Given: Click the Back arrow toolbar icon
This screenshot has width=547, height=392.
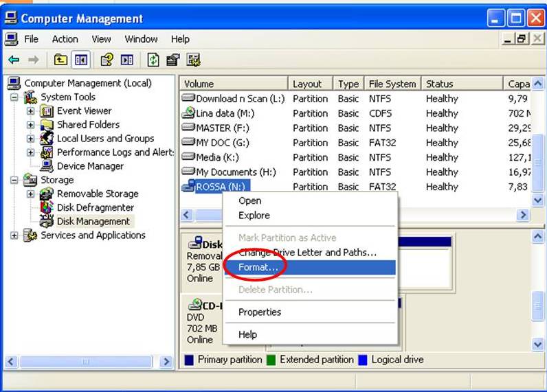Looking at the screenshot, I should click(14, 60).
